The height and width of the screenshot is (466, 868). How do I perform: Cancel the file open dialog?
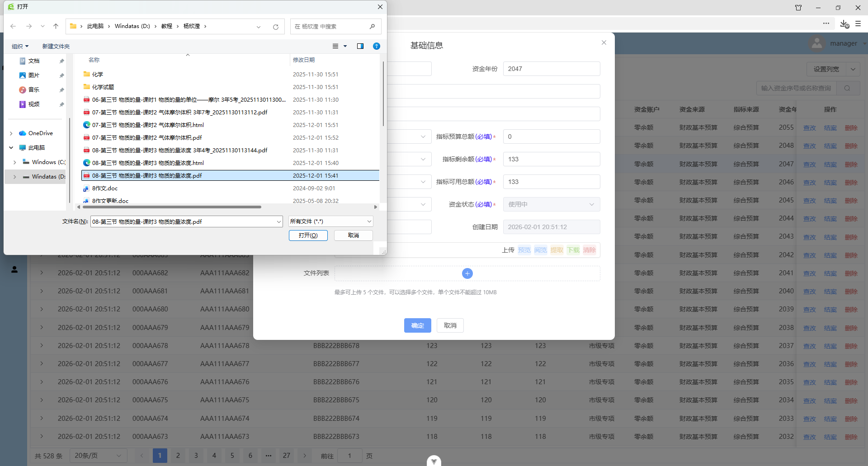click(x=354, y=235)
